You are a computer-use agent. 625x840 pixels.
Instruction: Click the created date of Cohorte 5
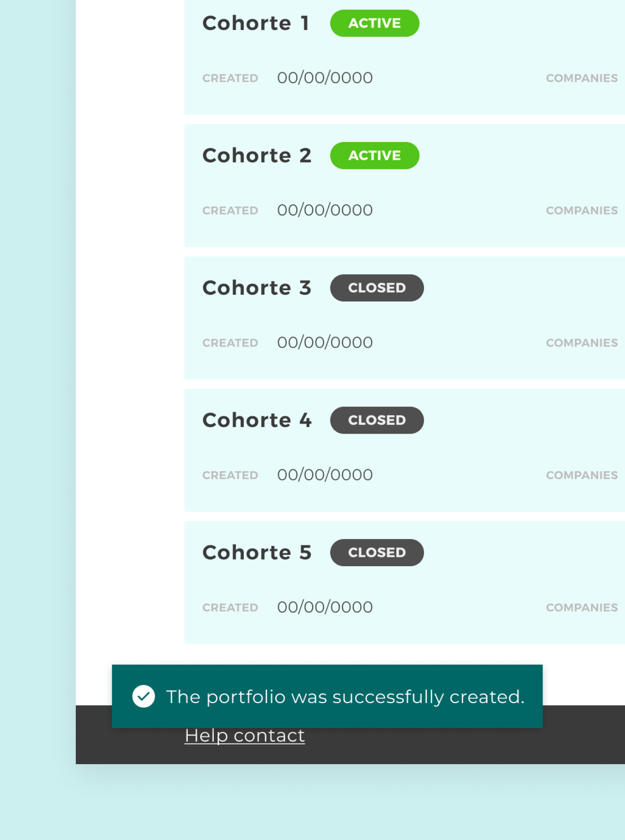[325, 607]
